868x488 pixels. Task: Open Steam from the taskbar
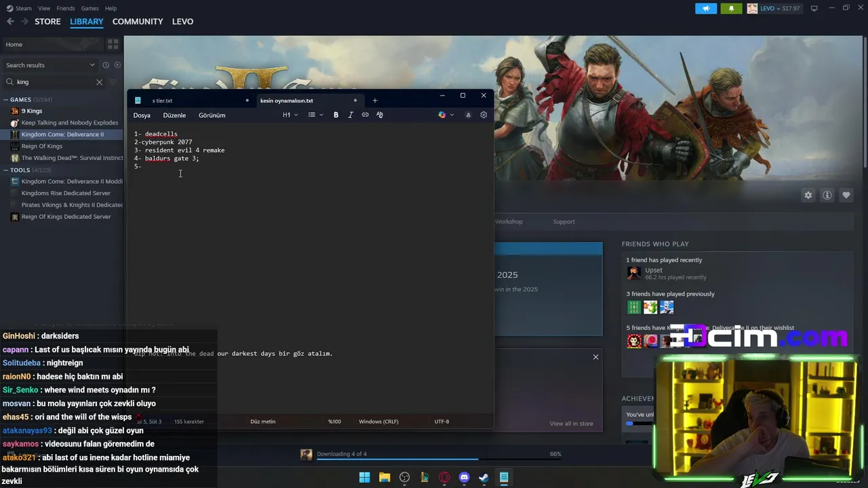[x=484, y=478]
